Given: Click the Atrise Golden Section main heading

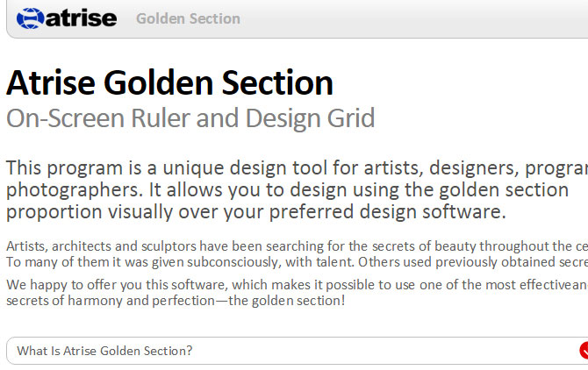Looking at the screenshot, I should click(x=170, y=82).
